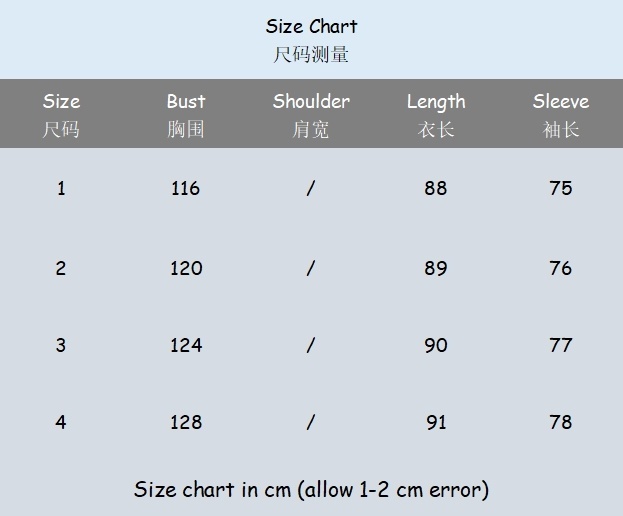623x516 pixels.
Task: Click bust value 116
Action: [186, 188]
